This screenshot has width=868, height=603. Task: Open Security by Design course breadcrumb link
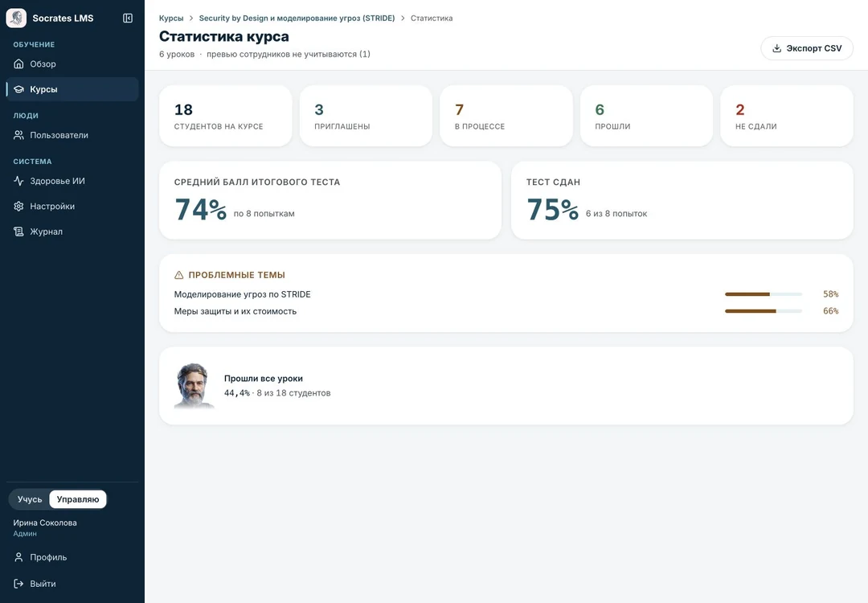coord(297,18)
